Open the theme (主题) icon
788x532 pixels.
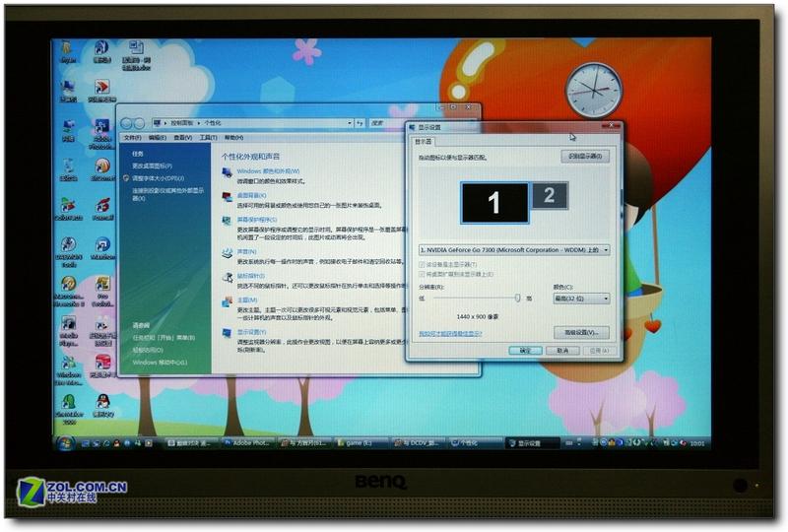pyautogui.click(x=227, y=301)
